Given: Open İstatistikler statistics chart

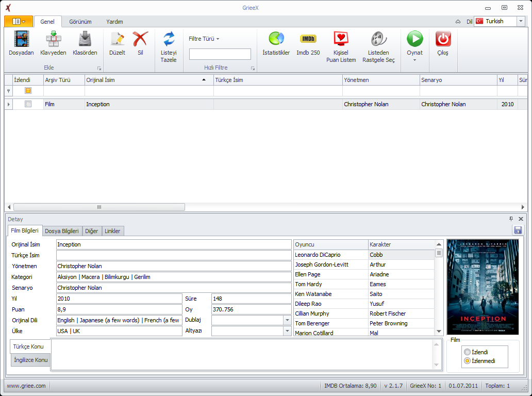Looking at the screenshot, I should 276,39.
